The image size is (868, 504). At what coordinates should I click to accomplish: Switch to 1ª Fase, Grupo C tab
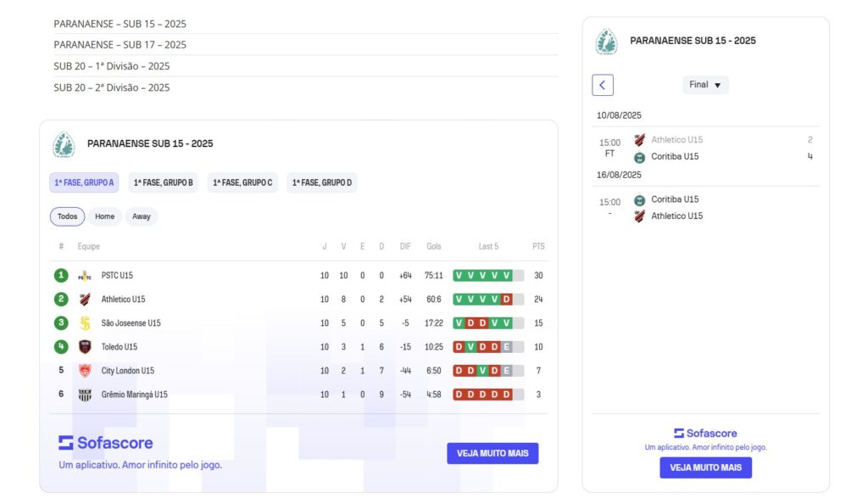tap(242, 182)
